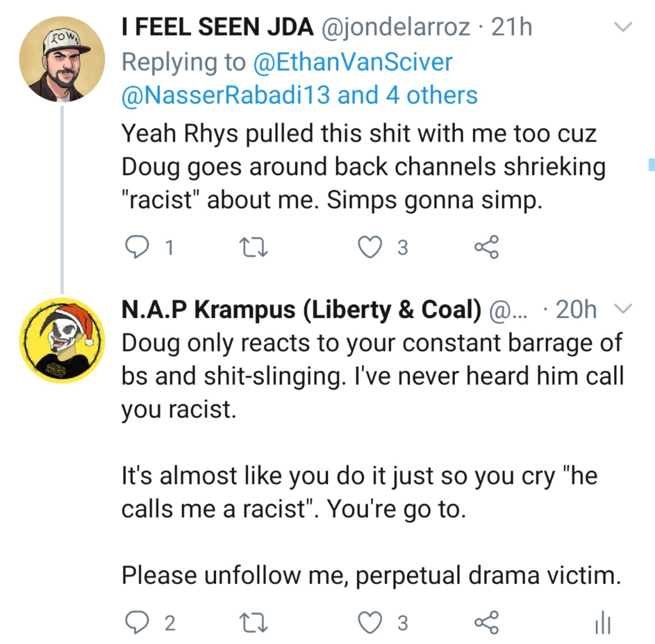Reply to the jondelarroz tweet

click(x=137, y=247)
